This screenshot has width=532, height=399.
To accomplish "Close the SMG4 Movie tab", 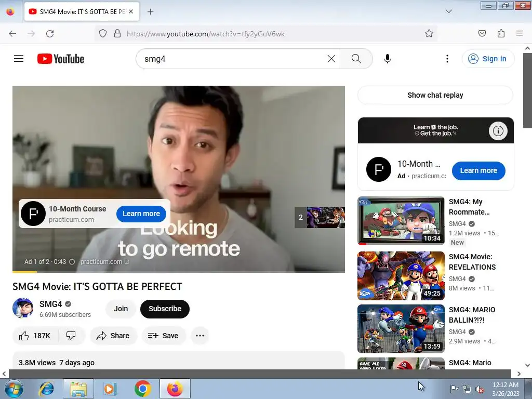I will coord(131,11).
